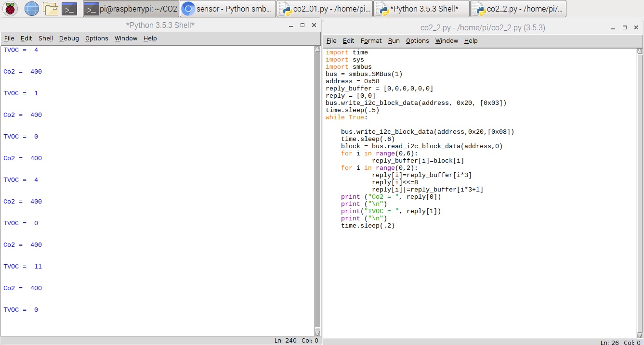Image resolution: width=644 pixels, height=345 pixels.
Task: Close the co2_2.py editor window
Action: tap(636, 28)
